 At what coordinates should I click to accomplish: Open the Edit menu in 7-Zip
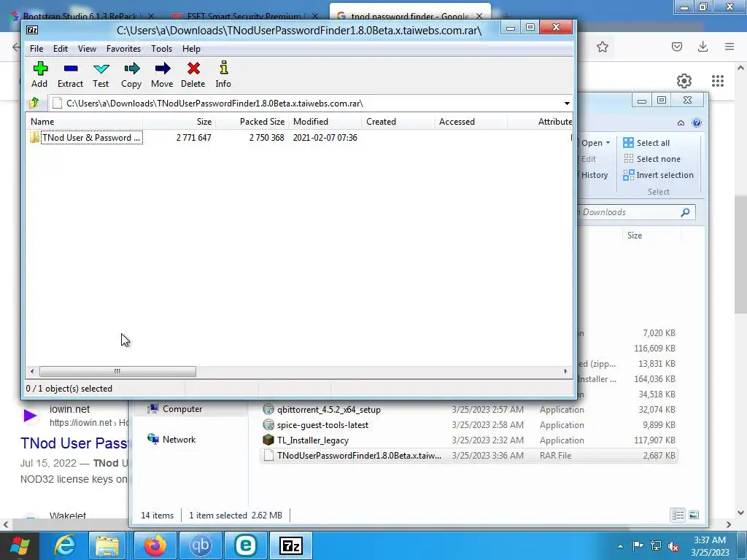click(61, 49)
